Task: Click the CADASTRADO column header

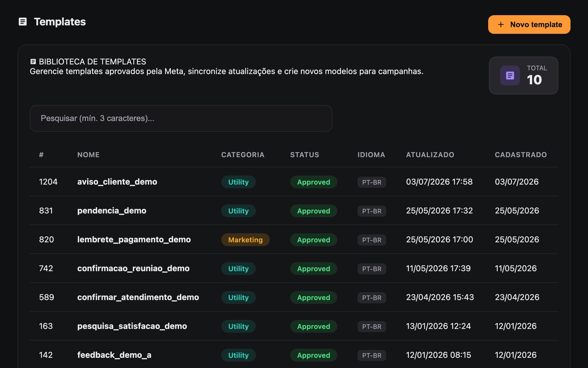Action: tap(521, 155)
